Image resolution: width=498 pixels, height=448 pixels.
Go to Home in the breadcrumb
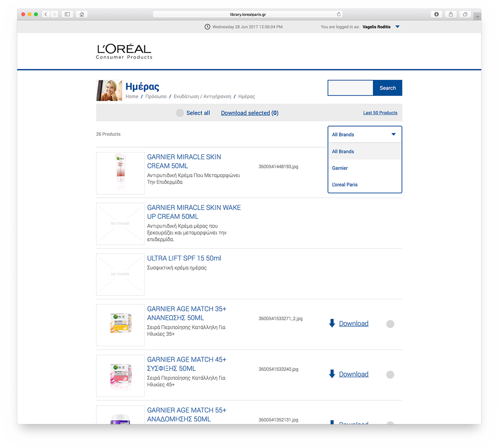(132, 96)
